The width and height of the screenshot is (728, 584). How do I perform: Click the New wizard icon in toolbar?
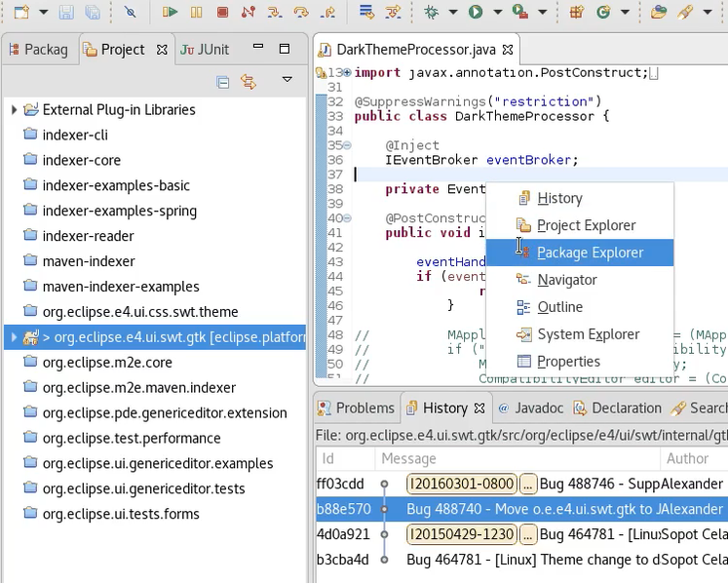[x=21, y=12]
